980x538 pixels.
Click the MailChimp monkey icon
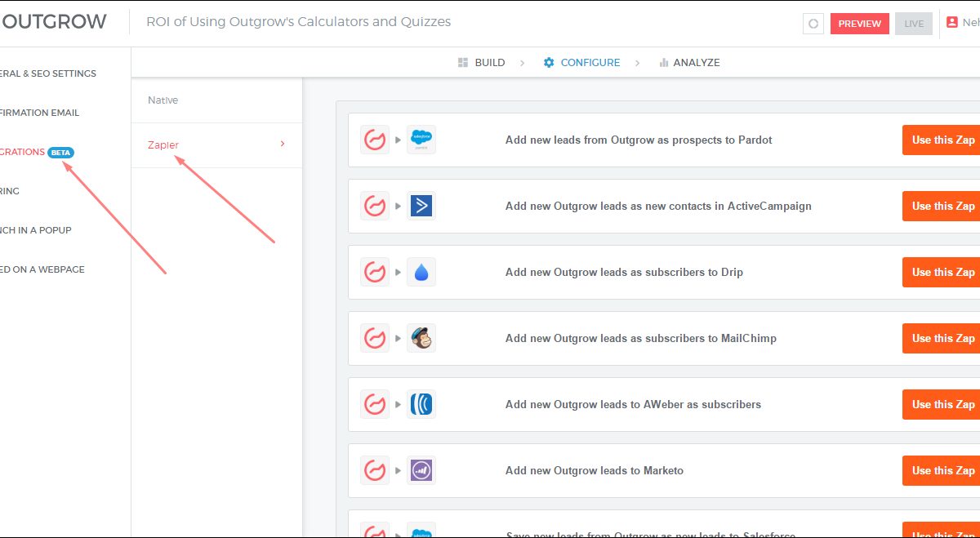(421, 338)
